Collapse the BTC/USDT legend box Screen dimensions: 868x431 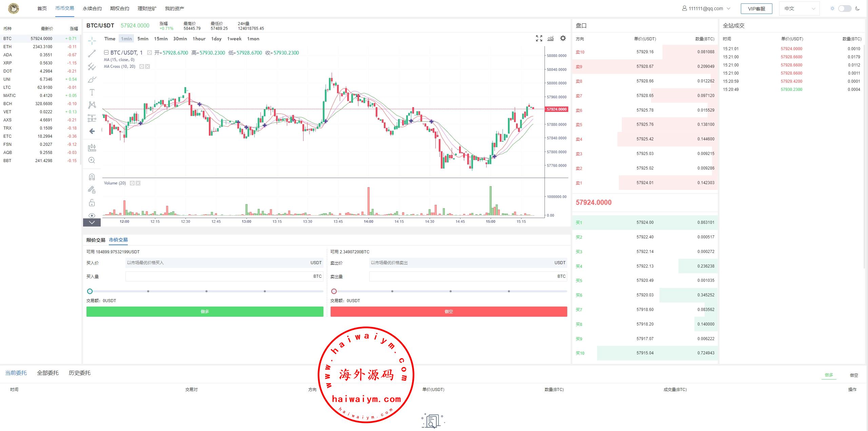pos(106,53)
